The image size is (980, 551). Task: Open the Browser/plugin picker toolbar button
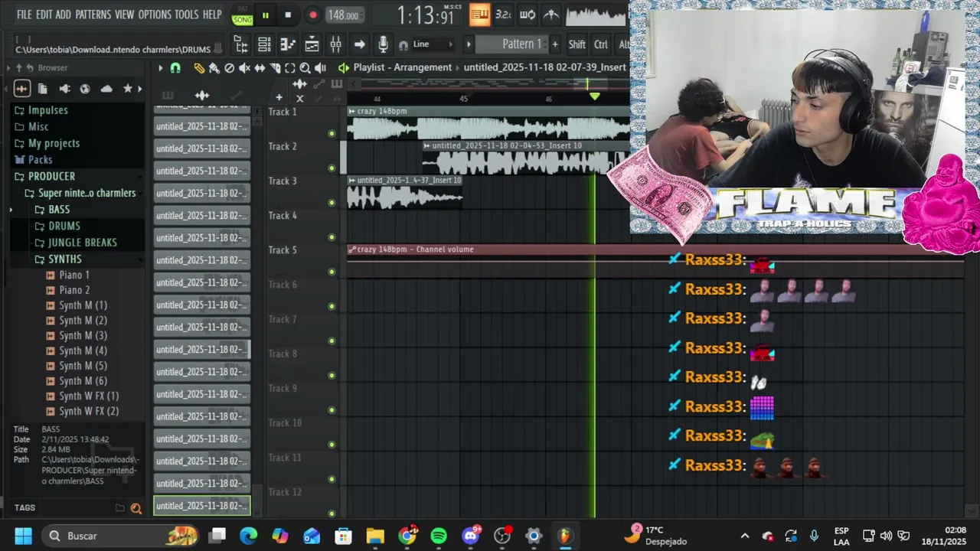(240, 44)
